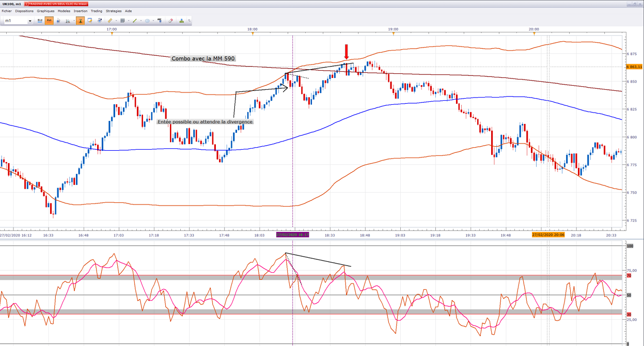Open the Strategies menu
Image resolution: width=644 pixels, height=346 pixels.
point(114,11)
